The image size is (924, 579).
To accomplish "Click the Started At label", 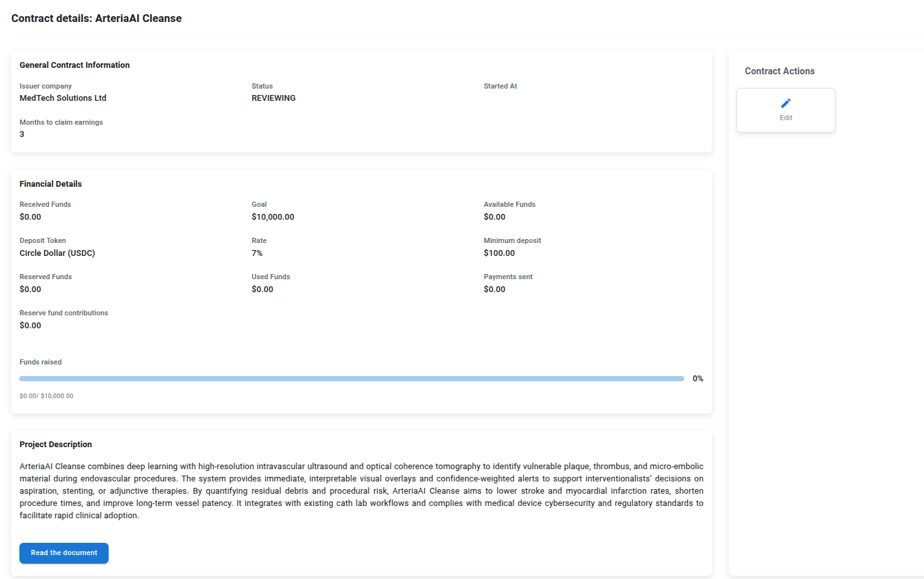I will tap(500, 86).
